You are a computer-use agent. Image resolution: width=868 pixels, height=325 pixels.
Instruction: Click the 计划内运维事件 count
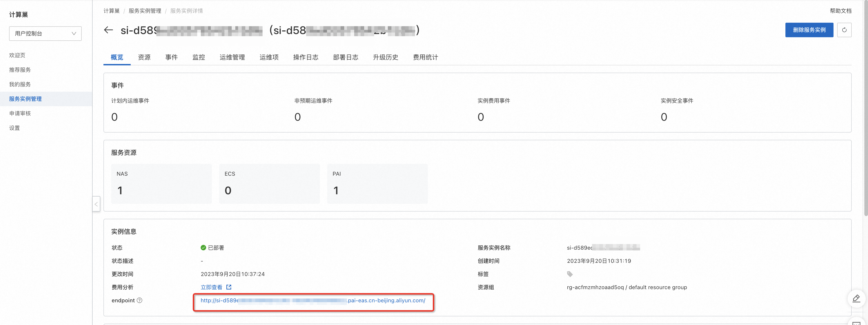click(x=115, y=117)
